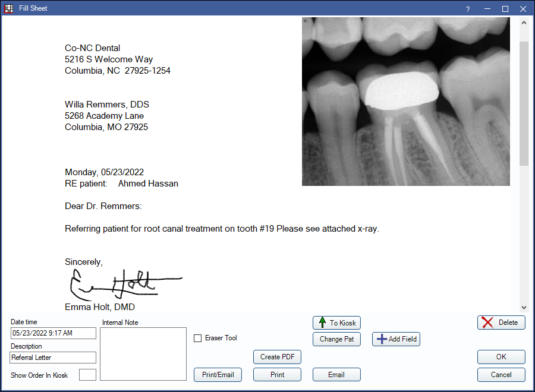Screen dimensions: 535x392
Task: Click into the Internal Note text area
Action: coord(143,353)
